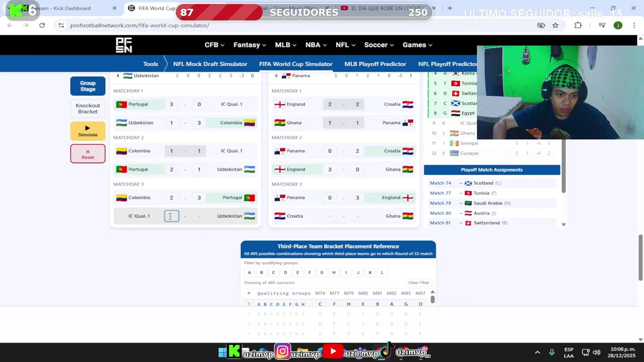Open site information icon in address bar

point(60,25)
